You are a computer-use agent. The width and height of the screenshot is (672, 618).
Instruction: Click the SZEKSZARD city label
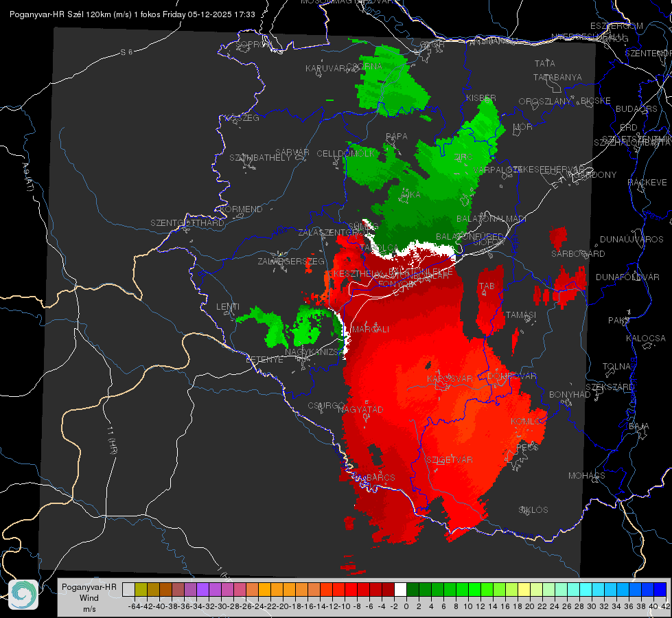click(x=610, y=387)
